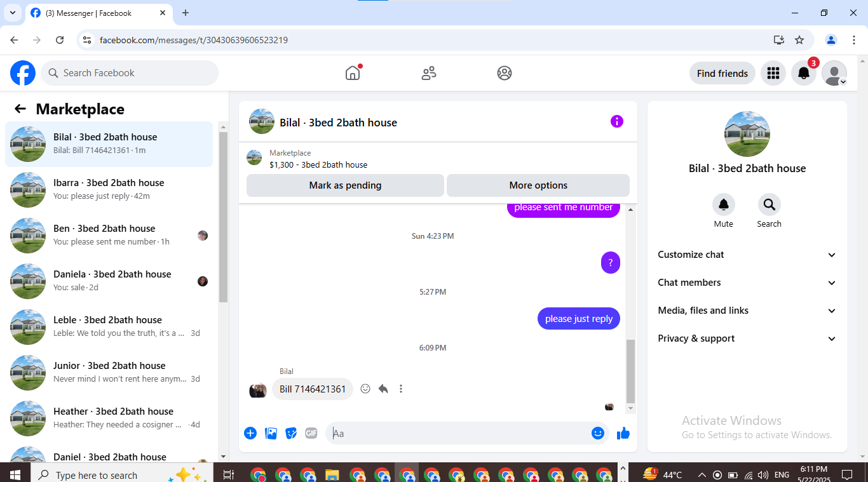Open File Explorer from the taskbar
868x482 pixels.
(x=332, y=475)
